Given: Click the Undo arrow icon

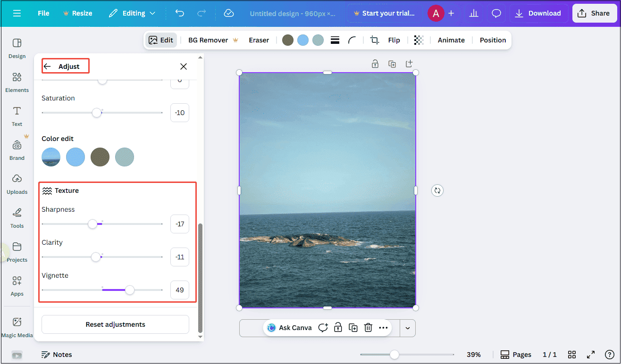Looking at the screenshot, I should [179, 13].
